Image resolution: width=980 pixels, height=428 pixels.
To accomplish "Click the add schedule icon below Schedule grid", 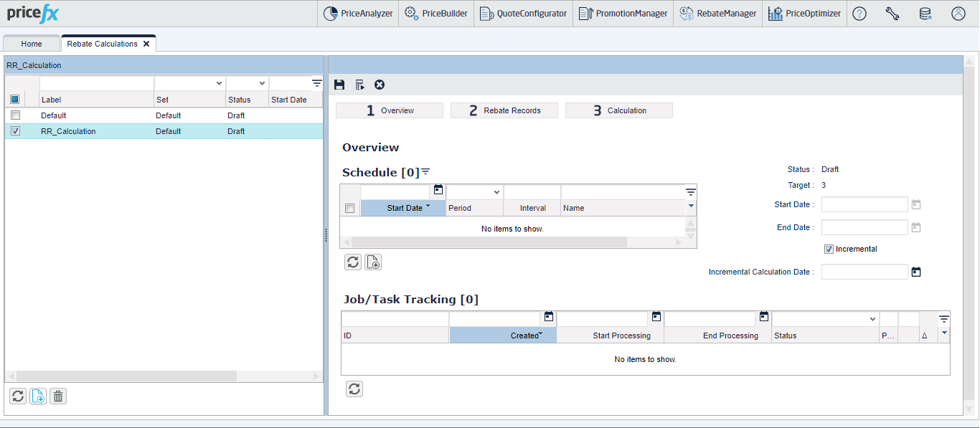I will click(x=373, y=262).
